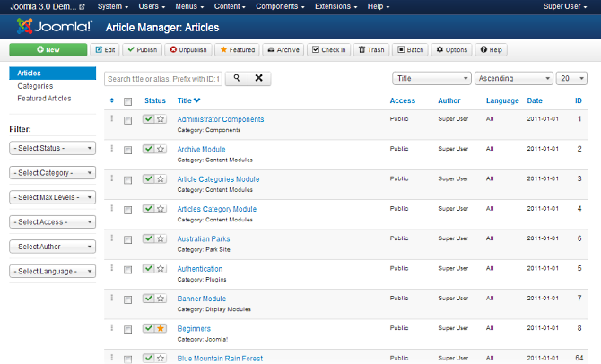Select checkbox for Articles Category Module
The height and width of the screenshot is (364, 601).
tap(127, 210)
